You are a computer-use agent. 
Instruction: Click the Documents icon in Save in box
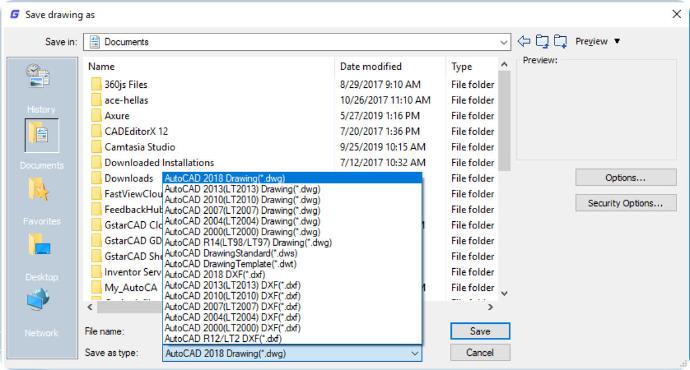(95, 42)
